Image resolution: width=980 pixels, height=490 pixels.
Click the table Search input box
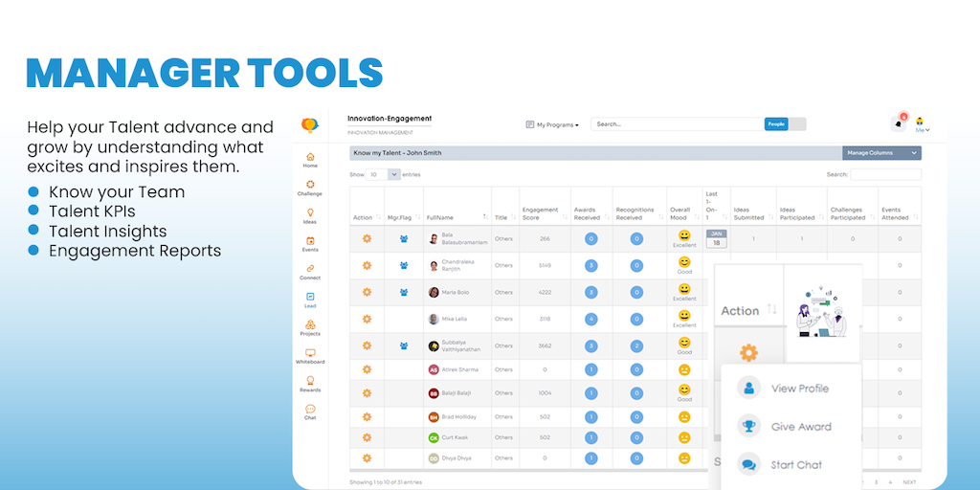coord(885,175)
